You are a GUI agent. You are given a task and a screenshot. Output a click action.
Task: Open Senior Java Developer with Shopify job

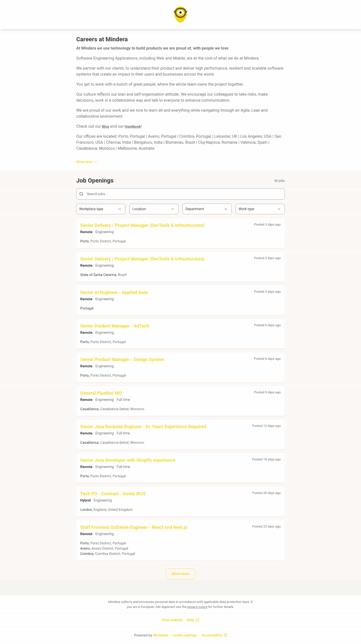128,460
